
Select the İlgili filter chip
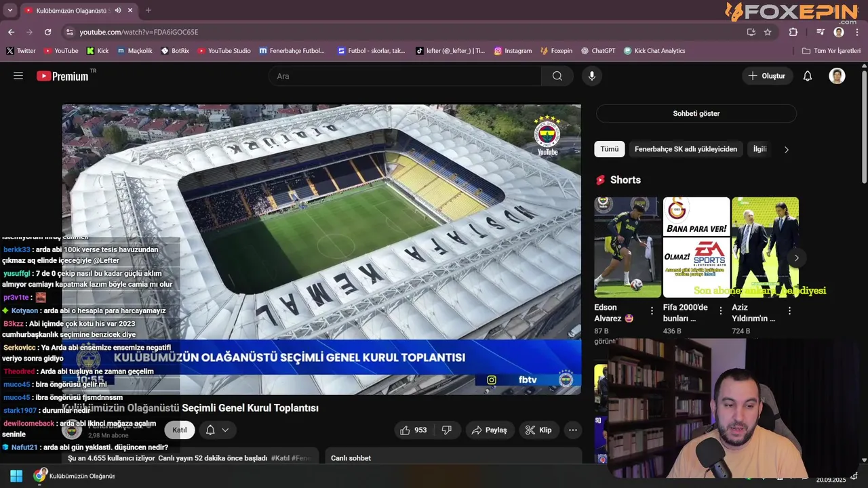[759, 149]
